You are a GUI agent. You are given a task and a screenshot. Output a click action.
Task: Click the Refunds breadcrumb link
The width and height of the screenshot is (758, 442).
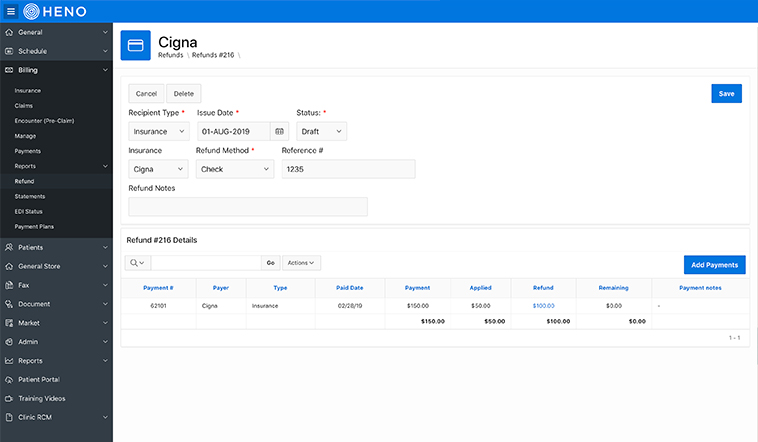coord(171,55)
